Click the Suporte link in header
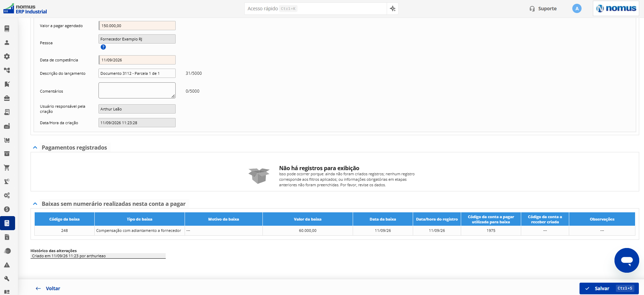The image size is (644, 295). pos(543,9)
